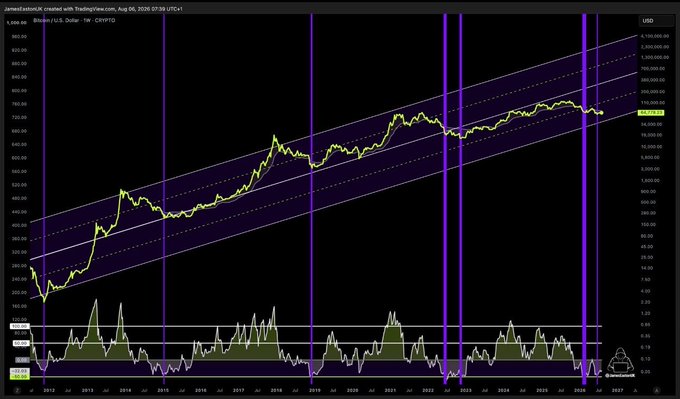This screenshot has width=680, height=399.
Task: Click the 2020 label on time axis
Action: pos(352,390)
